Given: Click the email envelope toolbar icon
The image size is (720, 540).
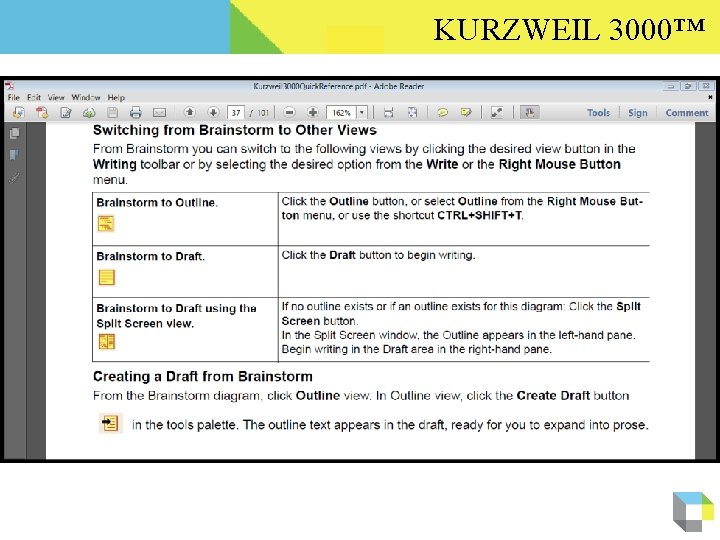Looking at the screenshot, I should point(159,112).
